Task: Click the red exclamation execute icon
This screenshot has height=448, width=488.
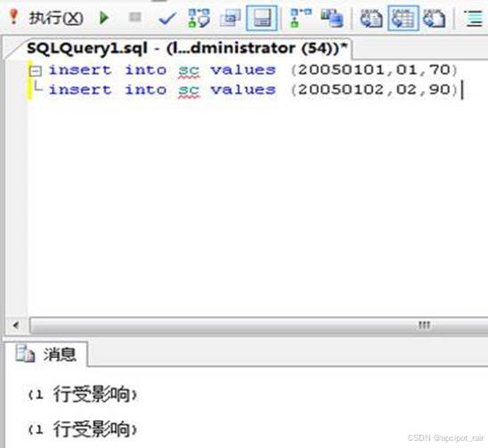Action: tap(13, 17)
